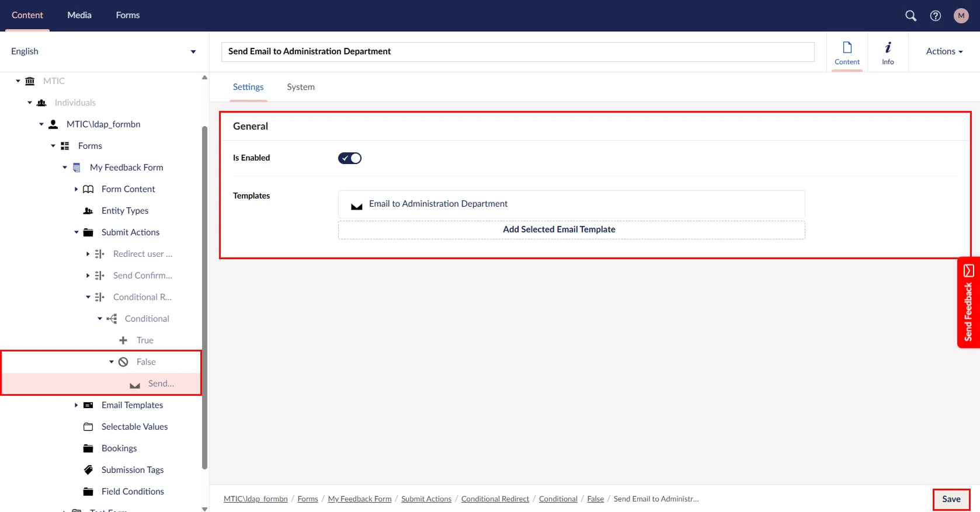Open the search magnifier icon
The width and height of the screenshot is (980, 512).
pos(911,16)
